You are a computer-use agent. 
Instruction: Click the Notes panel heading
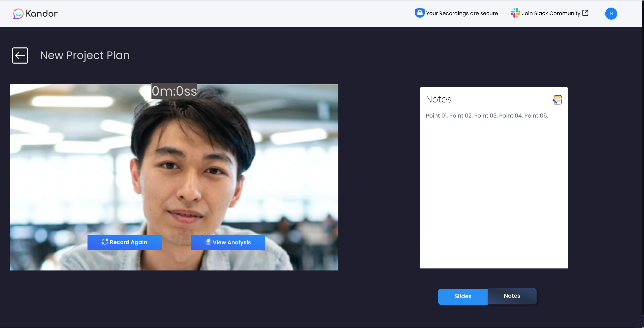click(x=439, y=99)
